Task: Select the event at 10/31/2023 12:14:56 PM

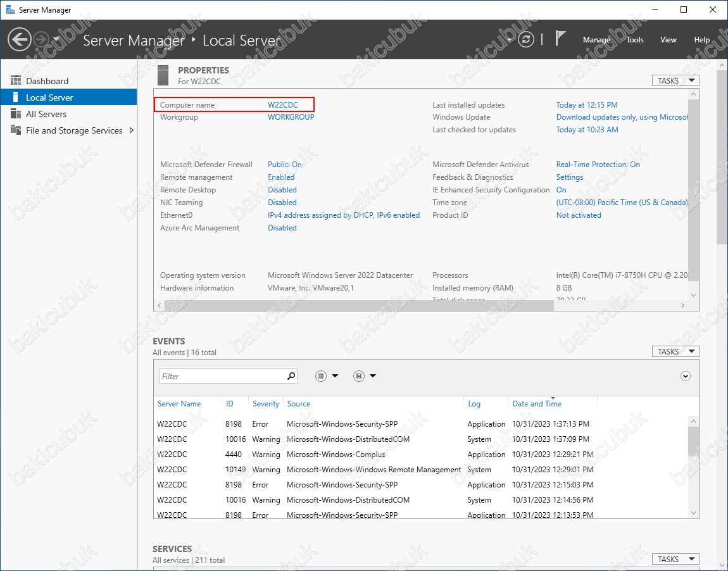Action: (421, 500)
